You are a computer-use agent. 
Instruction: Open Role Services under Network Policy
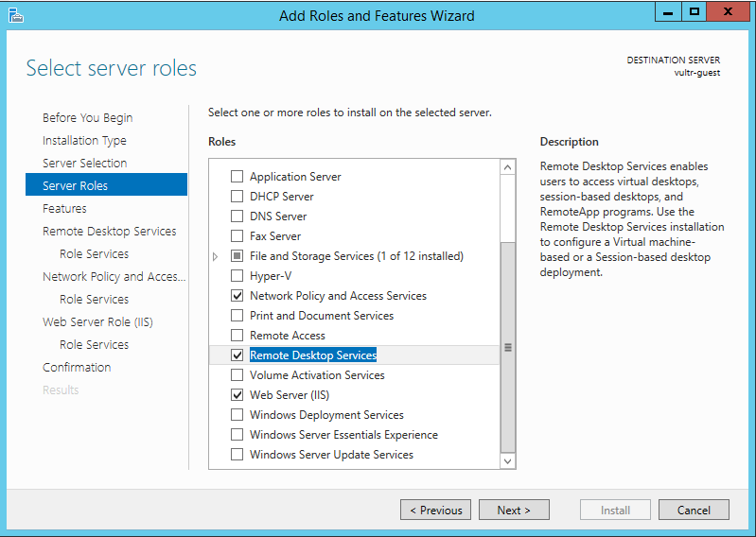pos(94,299)
